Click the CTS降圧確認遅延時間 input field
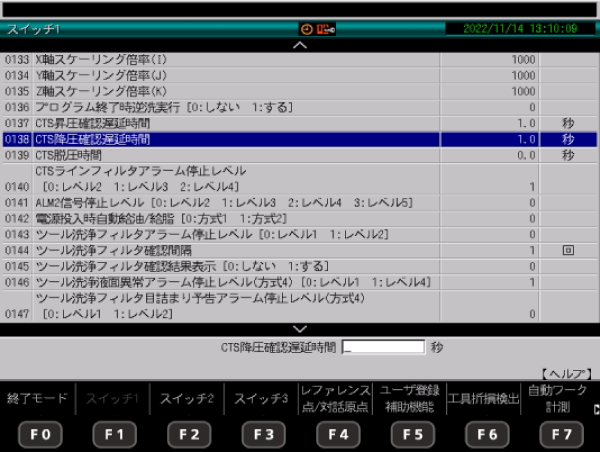Image resolution: width=600 pixels, height=452 pixels. click(383, 347)
